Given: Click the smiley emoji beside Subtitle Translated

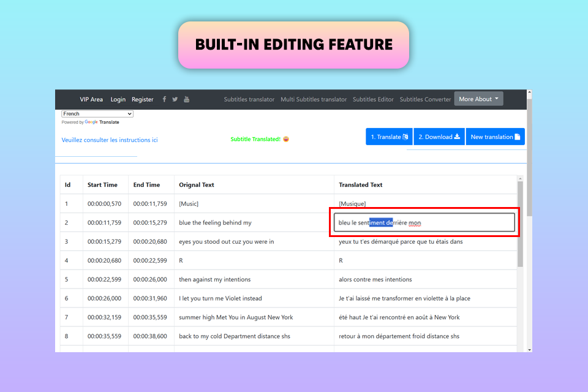Looking at the screenshot, I should pos(286,139).
